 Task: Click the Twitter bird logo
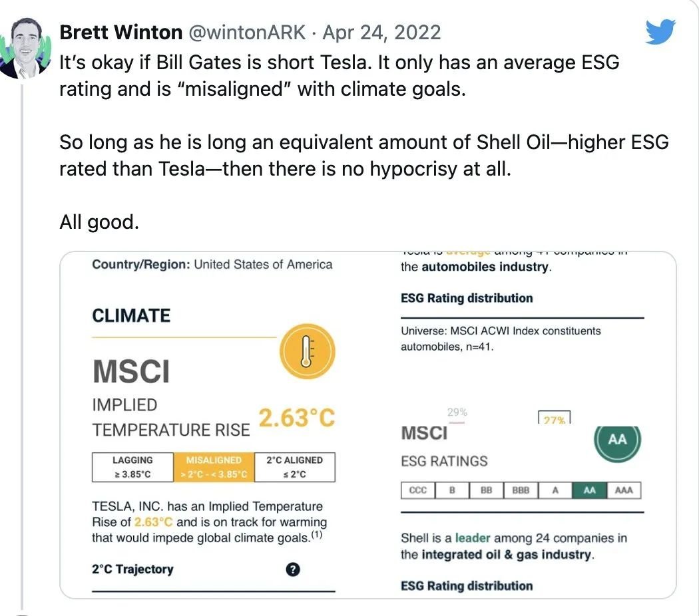(660, 31)
